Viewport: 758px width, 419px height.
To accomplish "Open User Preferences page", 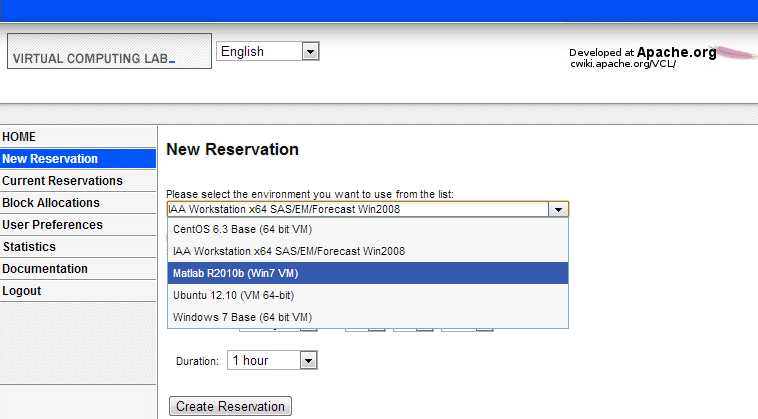I will click(78, 225).
